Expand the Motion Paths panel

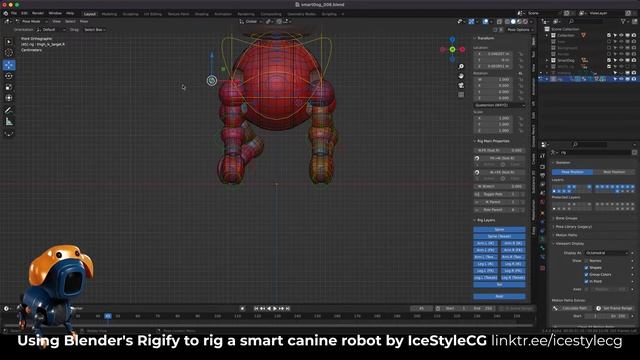(566, 235)
